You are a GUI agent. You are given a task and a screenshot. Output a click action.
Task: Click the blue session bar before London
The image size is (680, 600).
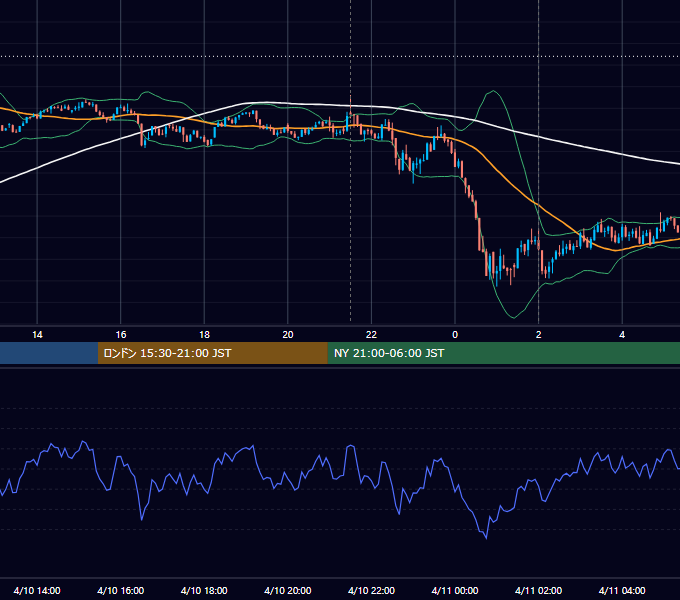point(49,353)
